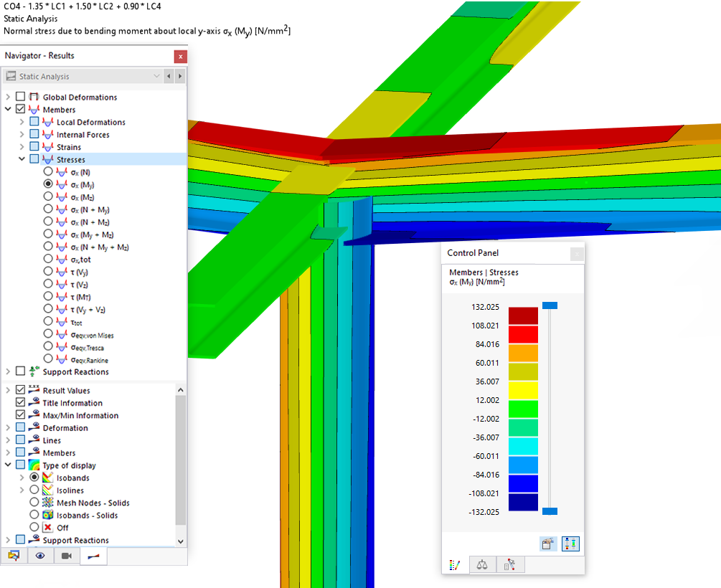Toggle the Deformation display checkbox
721x588 pixels.
pos(20,427)
